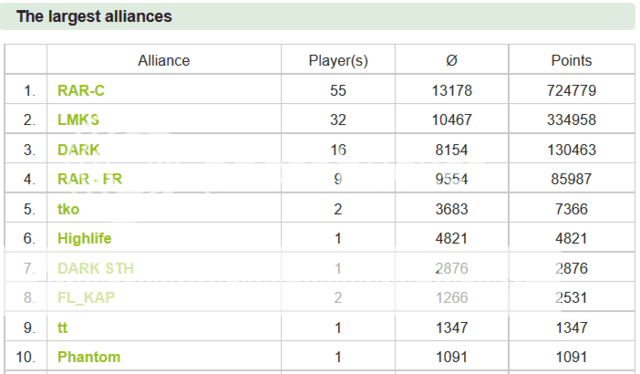Click the Player(s) column header

point(338,60)
